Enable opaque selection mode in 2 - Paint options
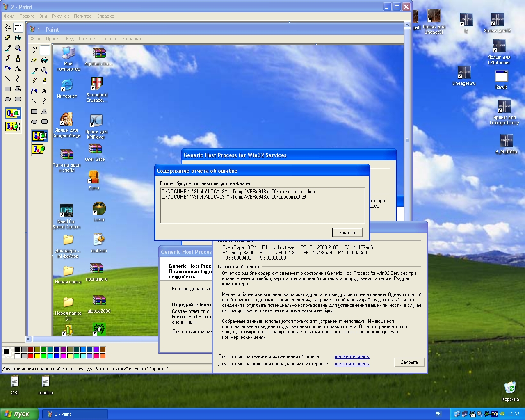 coord(13,113)
